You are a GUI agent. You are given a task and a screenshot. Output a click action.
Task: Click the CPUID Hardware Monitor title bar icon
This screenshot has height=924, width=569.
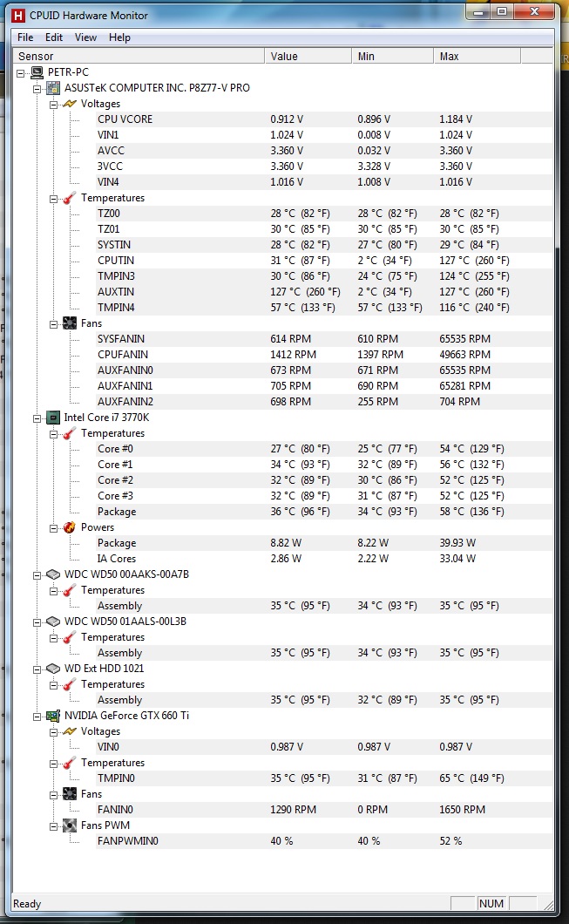[18, 16]
